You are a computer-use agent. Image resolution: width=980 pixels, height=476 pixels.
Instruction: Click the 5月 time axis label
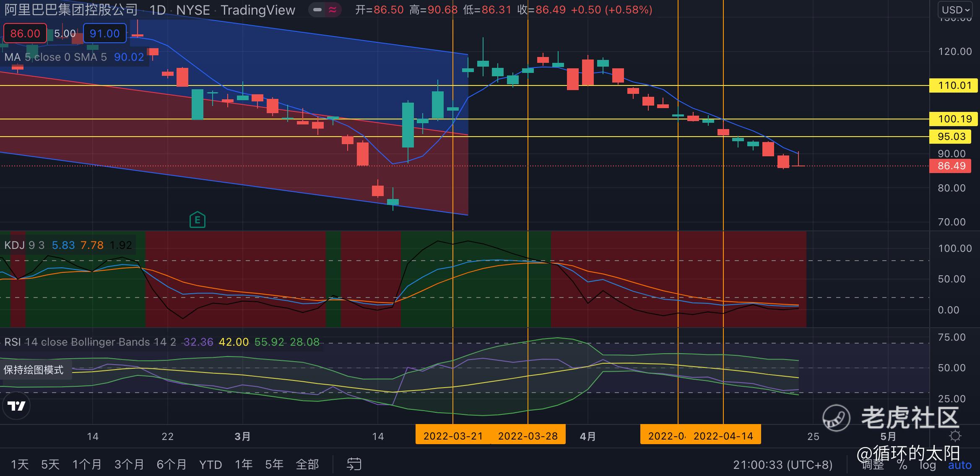[x=888, y=437]
